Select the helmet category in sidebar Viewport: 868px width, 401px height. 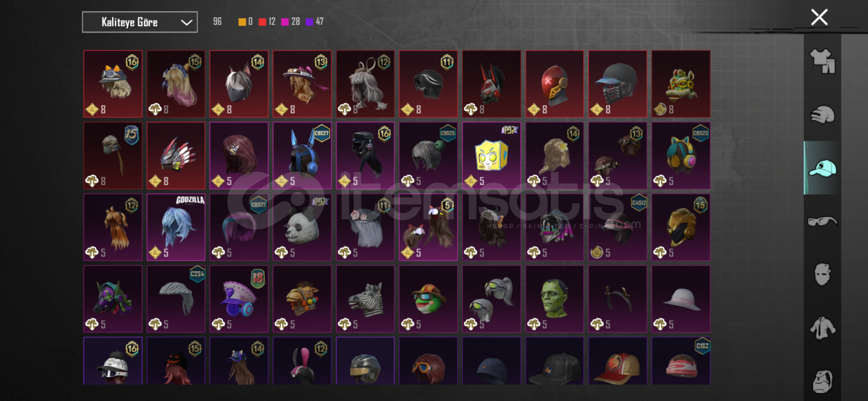pyautogui.click(x=822, y=114)
